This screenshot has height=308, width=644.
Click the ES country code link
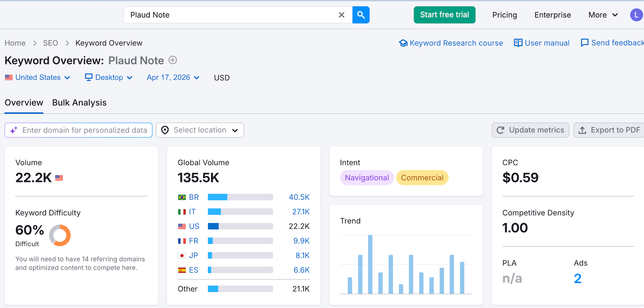pos(194,270)
